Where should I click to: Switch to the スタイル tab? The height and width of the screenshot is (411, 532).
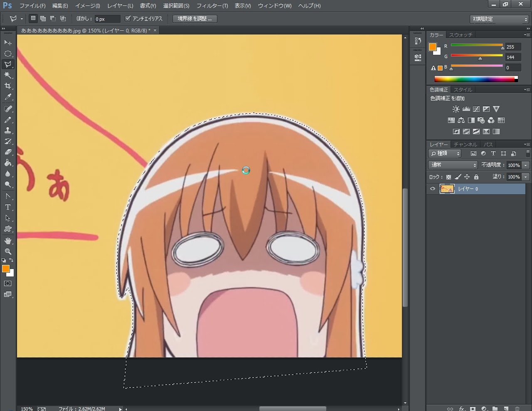coord(463,90)
